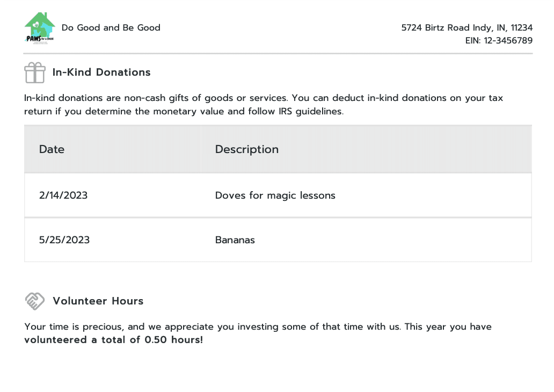Select the Date column header

tap(52, 149)
